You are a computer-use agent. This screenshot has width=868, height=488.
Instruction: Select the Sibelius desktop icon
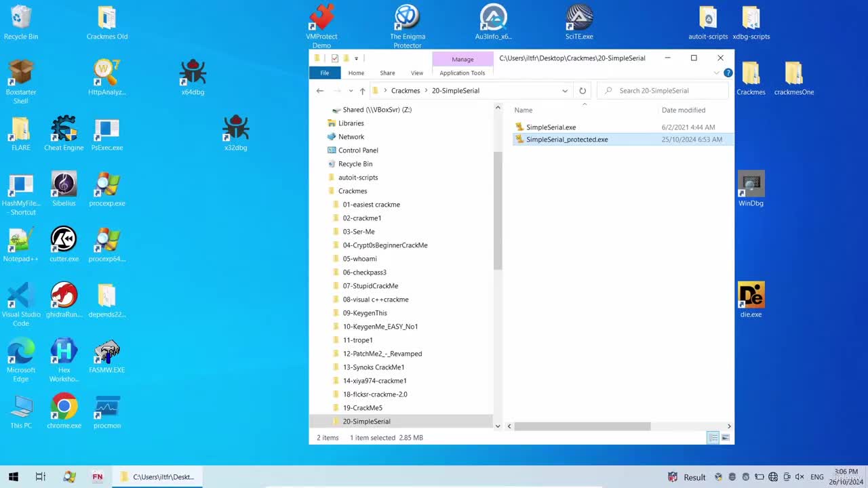[64, 188]
